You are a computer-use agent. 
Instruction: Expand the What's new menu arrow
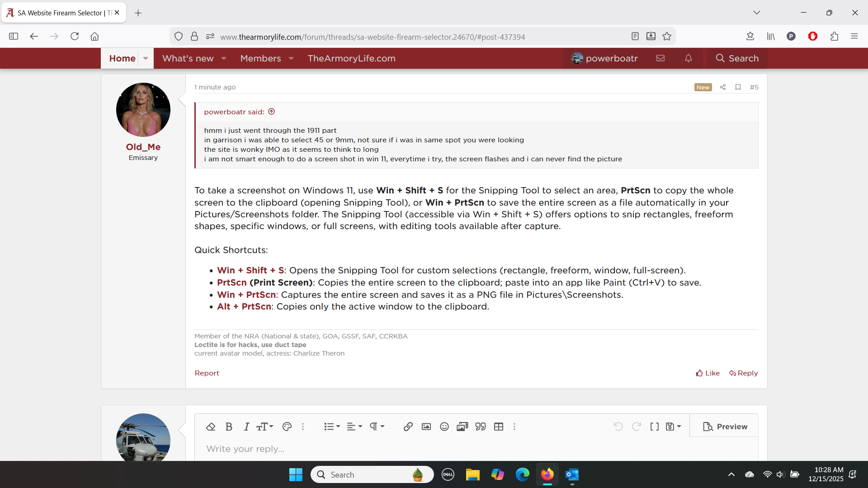coord(224,58)
